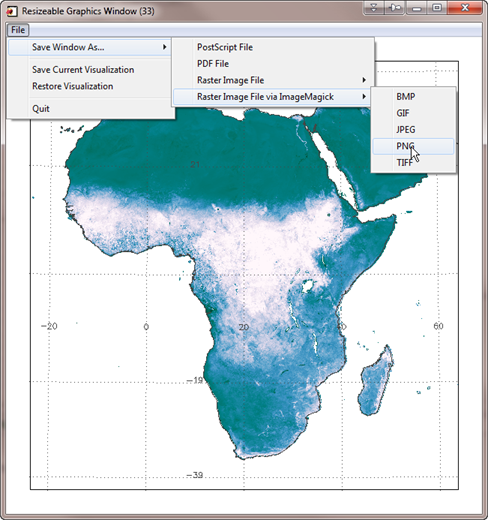This screenshot has height=520, width=488.
Task: Click the roll-up arrow title bar icon
Action: click(374, 8)
